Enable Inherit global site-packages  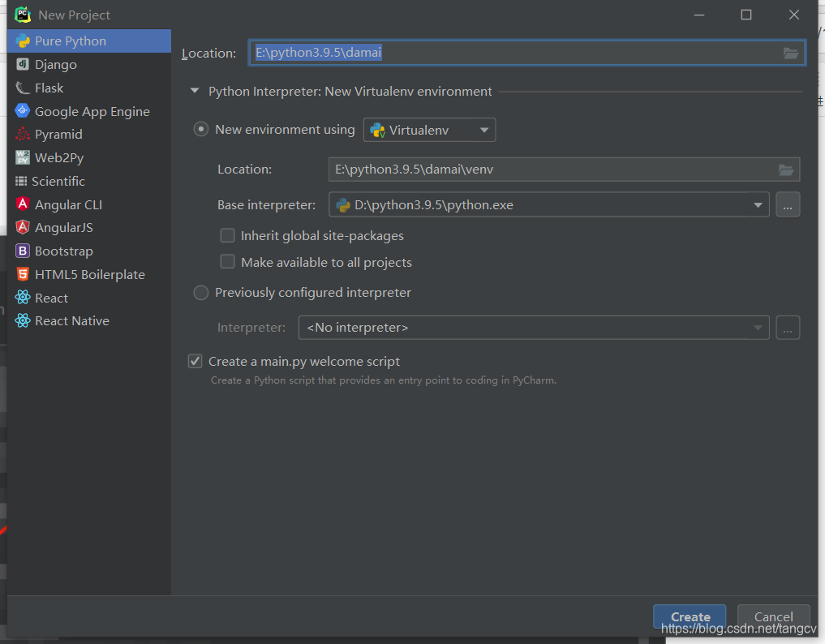pos(227,235)
